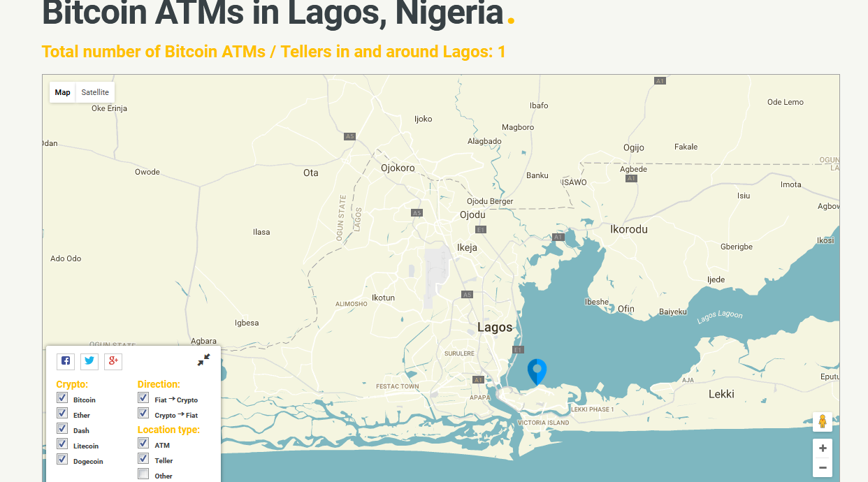Viewport: 868px width, 482px height.
Task: Open Street View with the pegman icon
Action: (823, 421)
